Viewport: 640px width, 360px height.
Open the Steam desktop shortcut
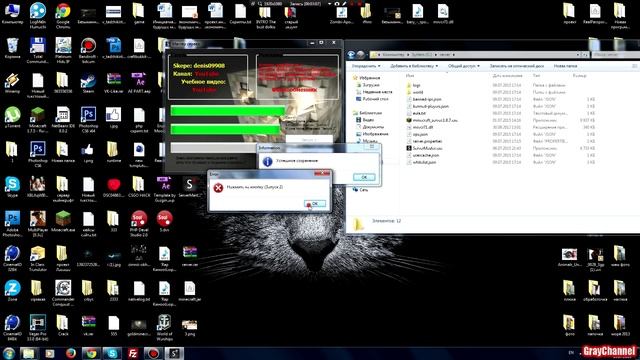point(88,84)
